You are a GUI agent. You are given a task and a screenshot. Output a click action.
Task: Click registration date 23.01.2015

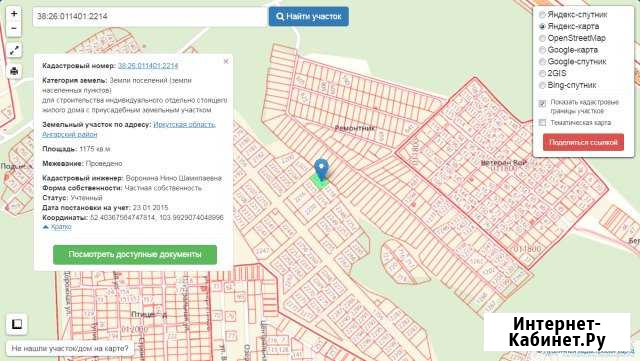pos(150,208)
